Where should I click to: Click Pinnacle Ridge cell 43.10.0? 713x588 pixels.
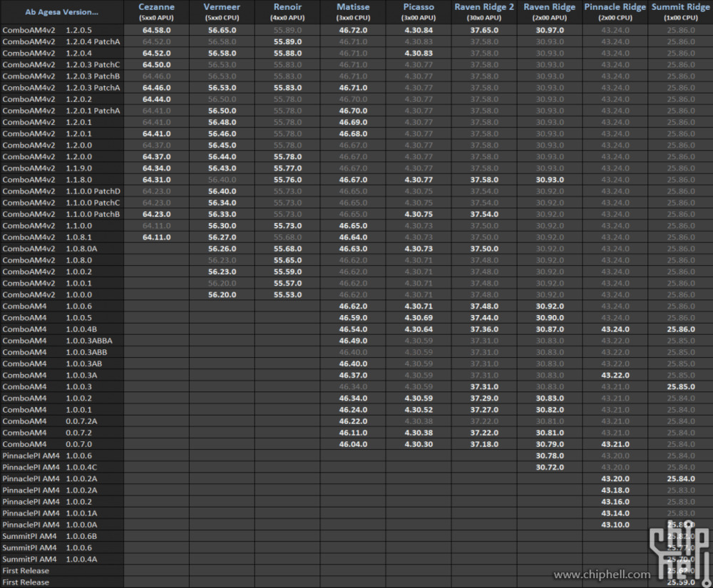(615, 525)
